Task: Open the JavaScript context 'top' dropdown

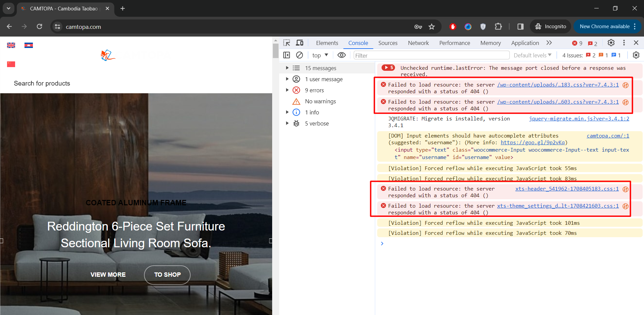Action: pos(320,55)
